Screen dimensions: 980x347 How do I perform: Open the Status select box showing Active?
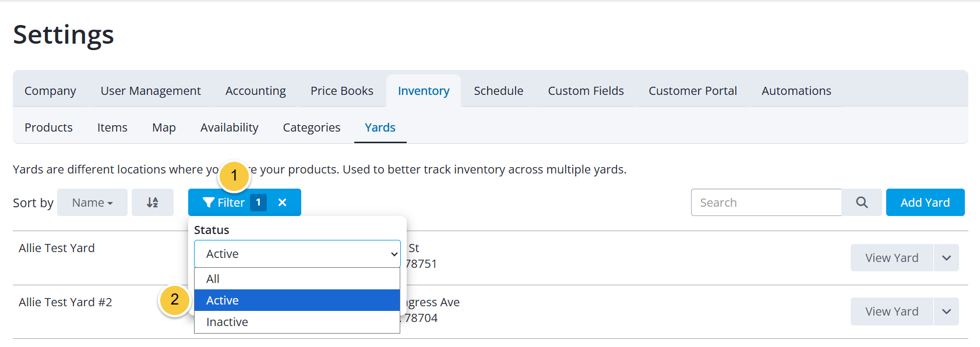point(297,254)
